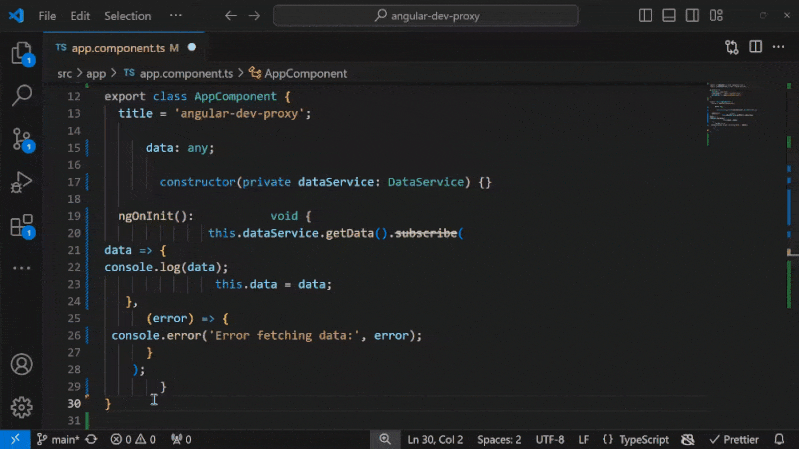Open the Selection menu
This screenshot has height=449, width=799.
[127, 16]
